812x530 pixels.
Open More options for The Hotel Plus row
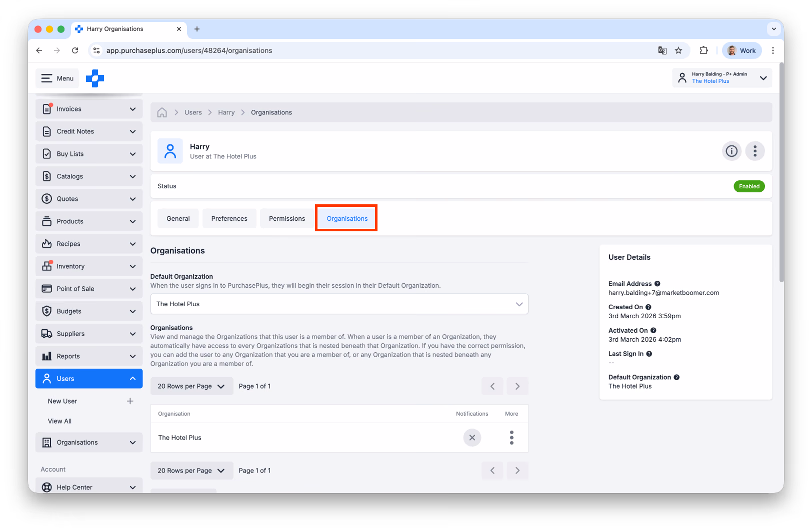(x=511, y=438)
